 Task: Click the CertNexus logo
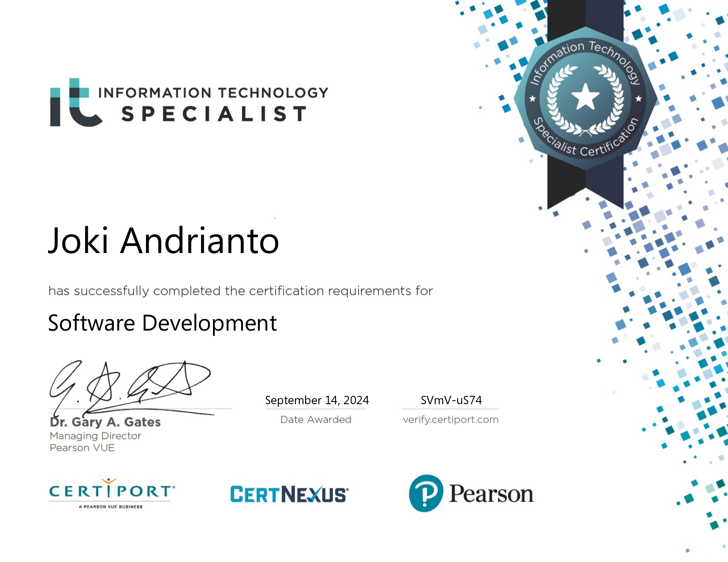tap(289, 494)
